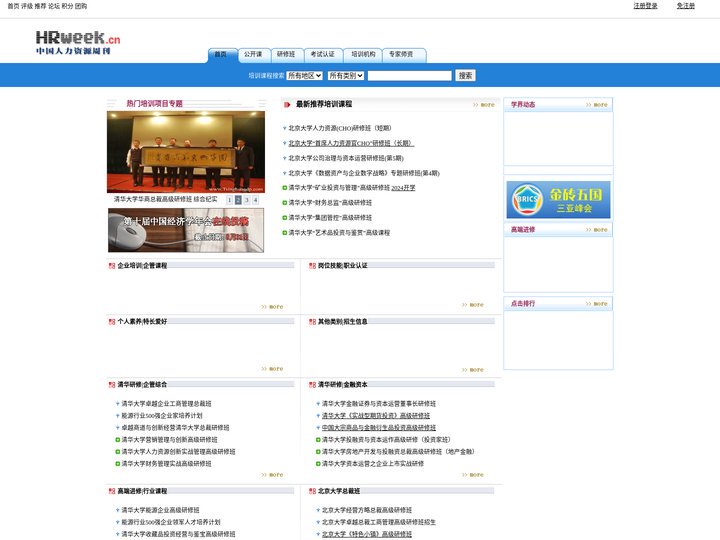Select slide number 3 in slideshow

[x=247, y=200]
